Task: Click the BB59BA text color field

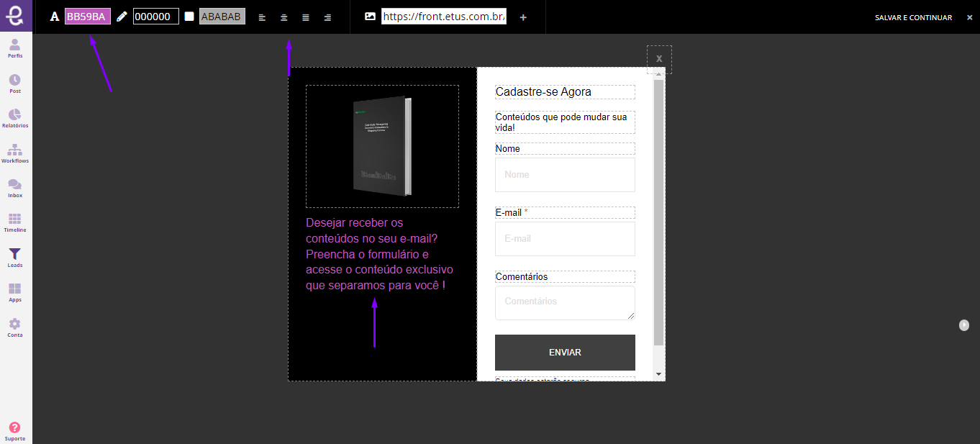Action: [x=88, y=17]
